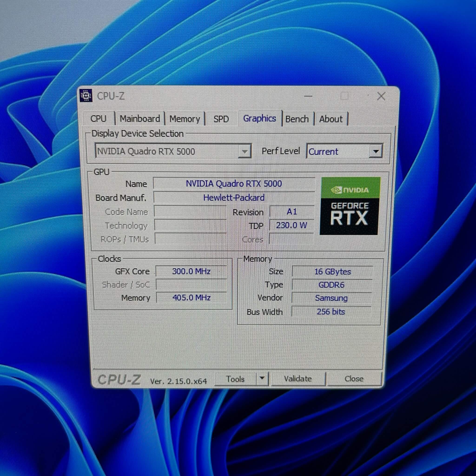The height and width of the screenshot is (476, 476).
Task: Select the Graphics tab
Action: pyautogui.click(x=259, y=119)
